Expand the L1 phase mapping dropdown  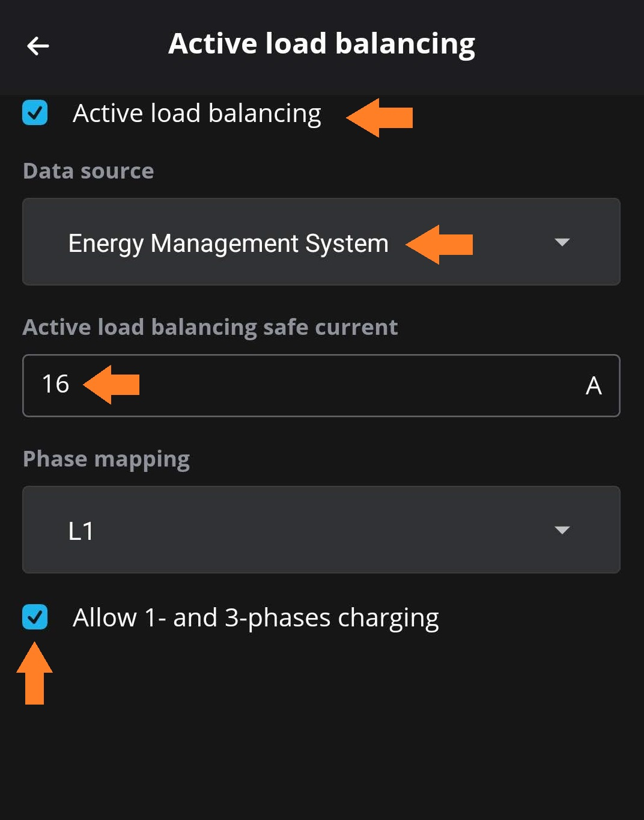(321, 530)
